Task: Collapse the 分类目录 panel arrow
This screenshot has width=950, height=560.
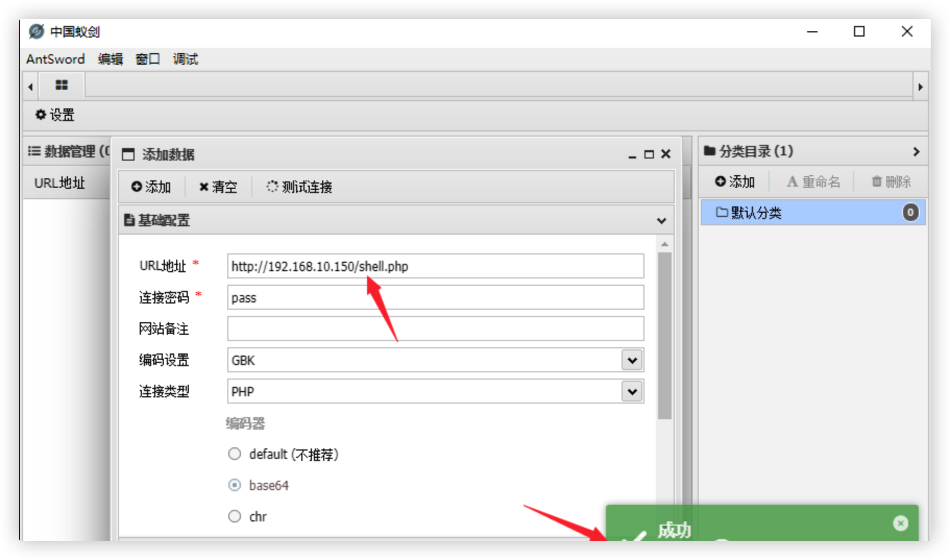Action: click(916, 152)
